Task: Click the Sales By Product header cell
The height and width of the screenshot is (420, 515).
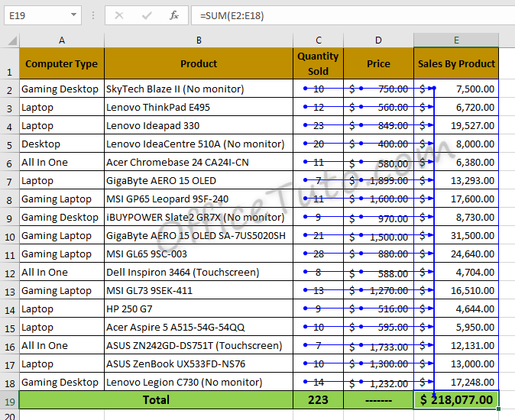Action: 456,63
